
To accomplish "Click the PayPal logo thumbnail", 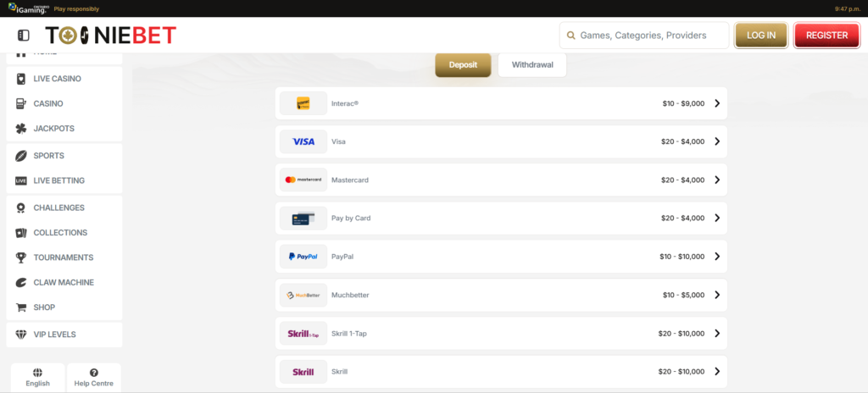I will [x=303, y=257].
